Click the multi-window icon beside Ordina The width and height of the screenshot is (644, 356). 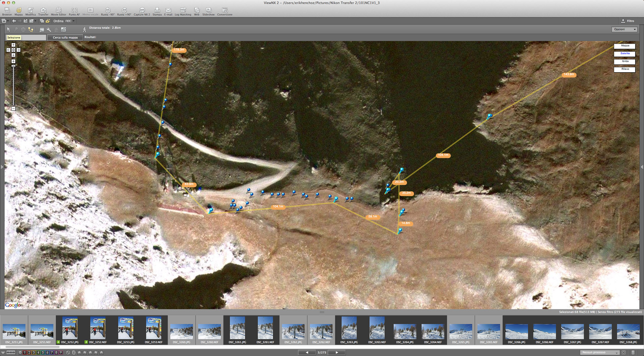42,21
